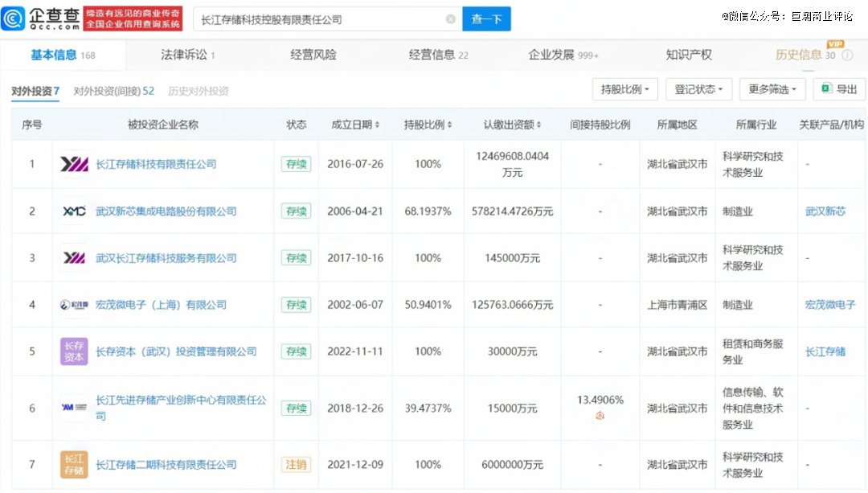The width and height of the screenshot is (868, 493).
Task: Switch to the 经营风险 tab
Action: click(313, 55)
